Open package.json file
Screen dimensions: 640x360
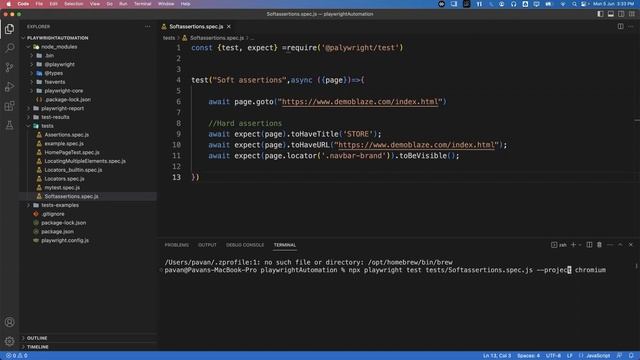[x=58, y=231]
